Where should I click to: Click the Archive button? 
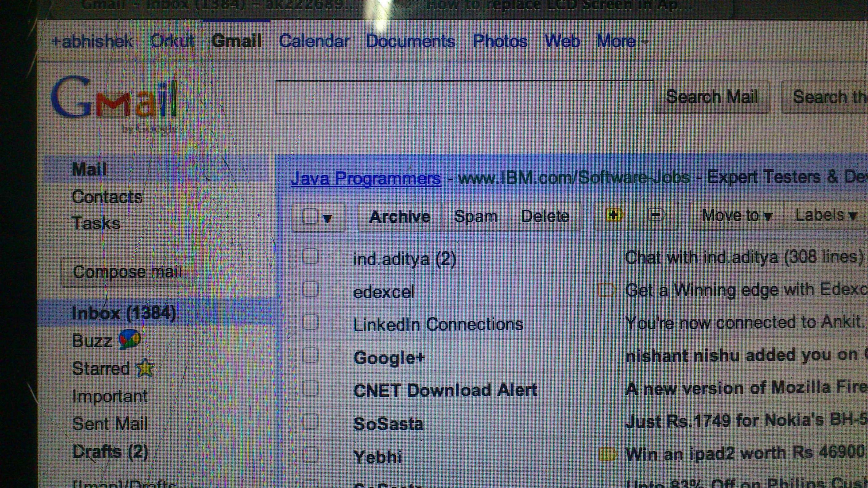(x=400, y=217)
